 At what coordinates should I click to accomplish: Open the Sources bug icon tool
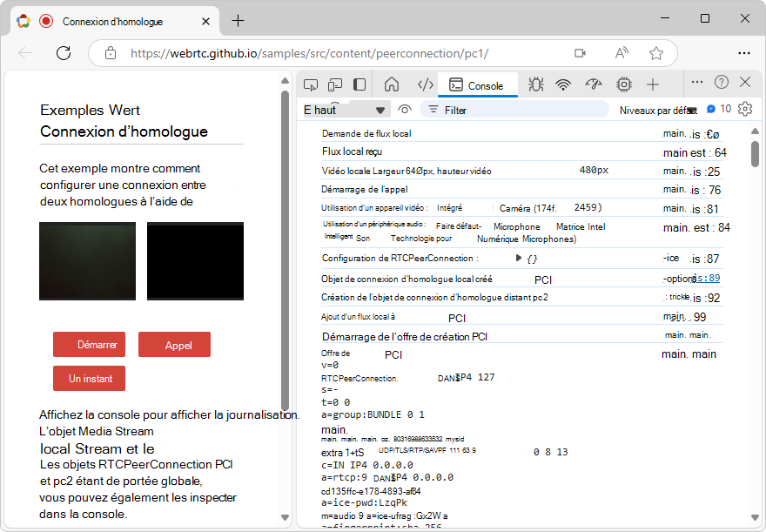pos(536,85)
